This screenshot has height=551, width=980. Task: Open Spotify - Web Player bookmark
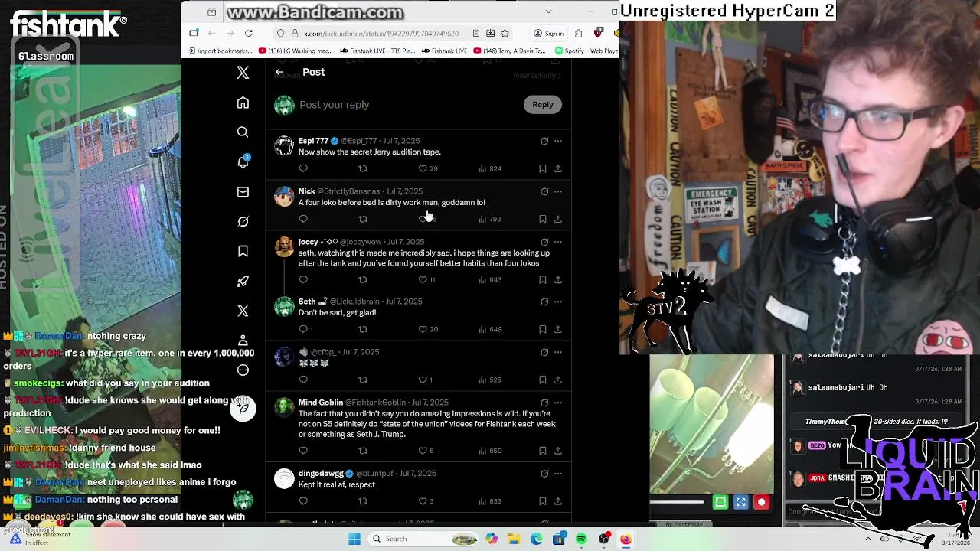click(x=586, y=51)
